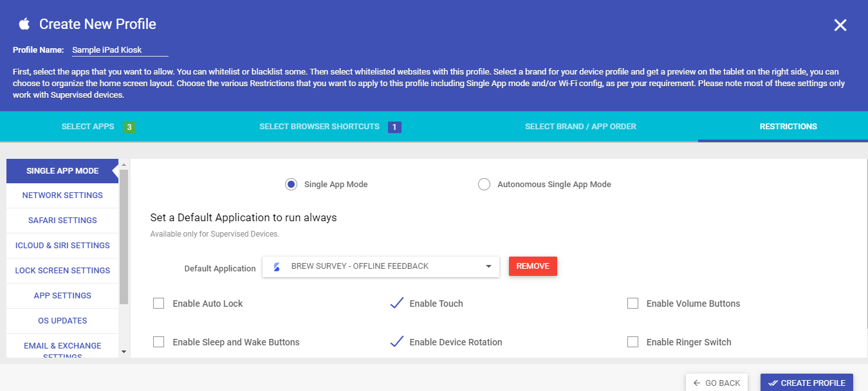Click the green apps count badge
Screen dimensions: 868x391
tap(129, 127)
